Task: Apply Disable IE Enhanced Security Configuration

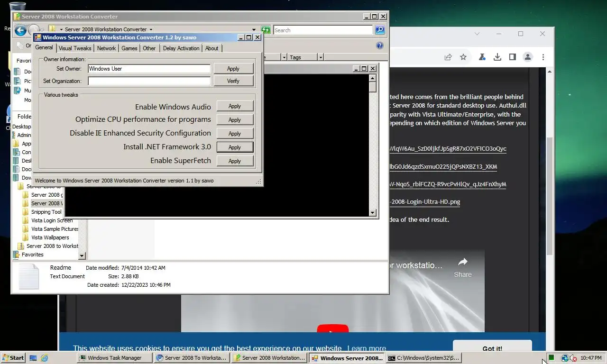Action: coord(235,134)
